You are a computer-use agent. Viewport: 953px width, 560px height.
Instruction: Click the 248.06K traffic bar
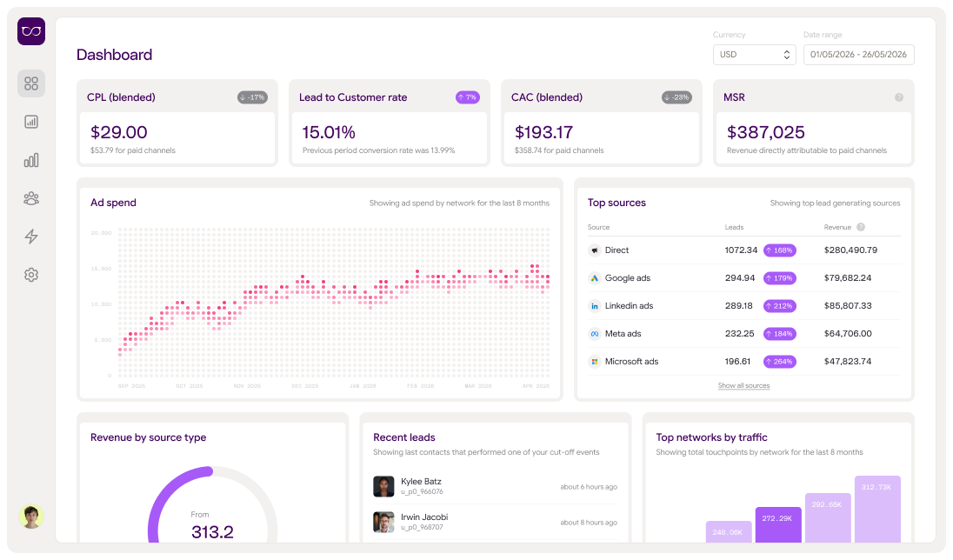pyautogui.click(x=728, y=532)
